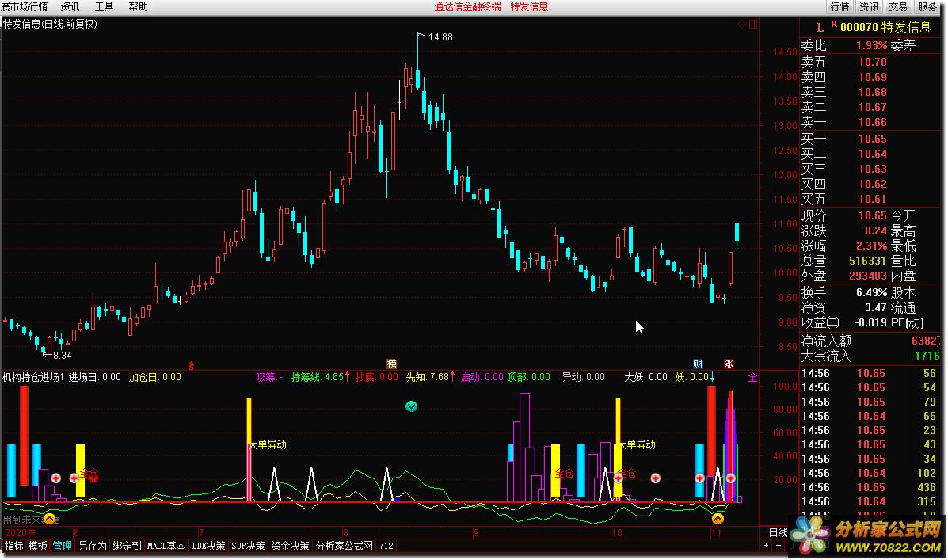
Task: Click the 现价 10.65 row
Action: click(844, 216)
